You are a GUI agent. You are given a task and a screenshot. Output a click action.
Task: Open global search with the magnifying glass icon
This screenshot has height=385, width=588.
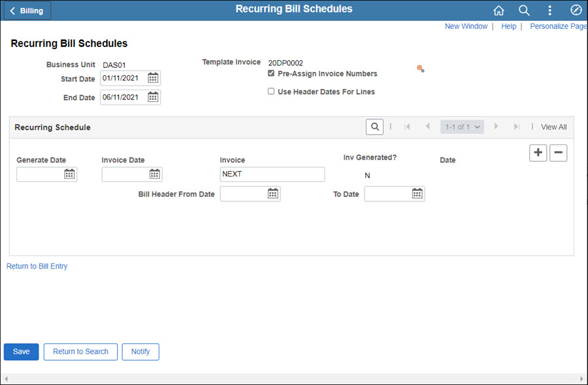[524, 10]
